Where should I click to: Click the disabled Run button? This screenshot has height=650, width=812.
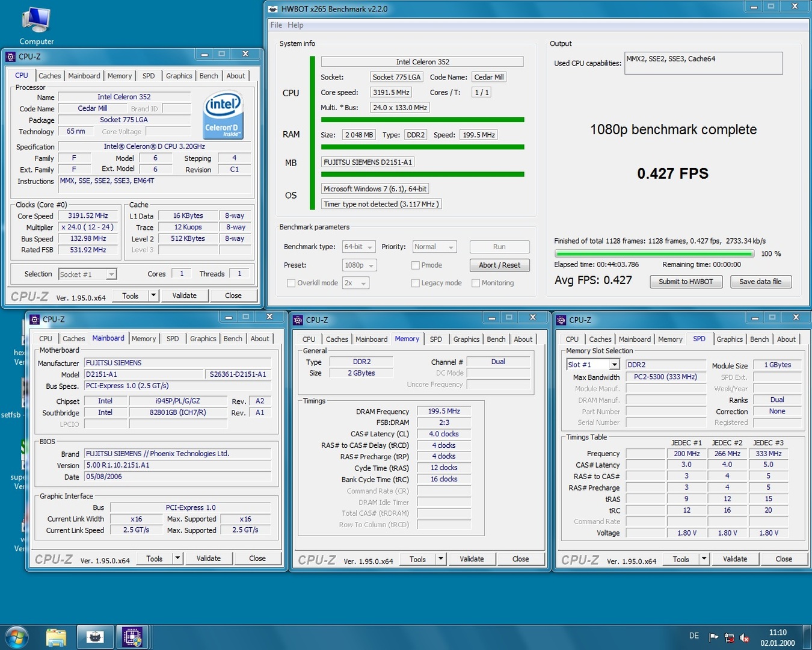pyautogui.click(x=499, y=247)
